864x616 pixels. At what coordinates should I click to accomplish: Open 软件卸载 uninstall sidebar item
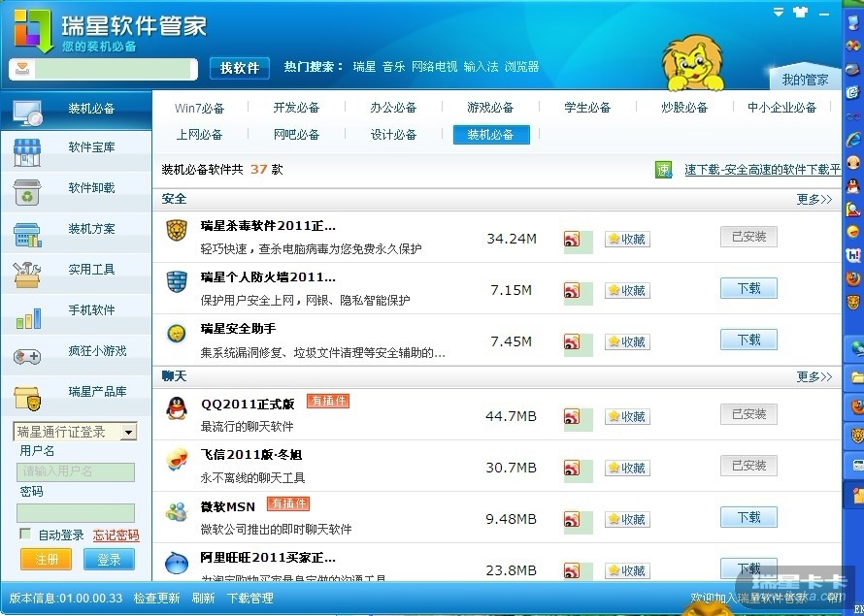(x=76, y=190)
